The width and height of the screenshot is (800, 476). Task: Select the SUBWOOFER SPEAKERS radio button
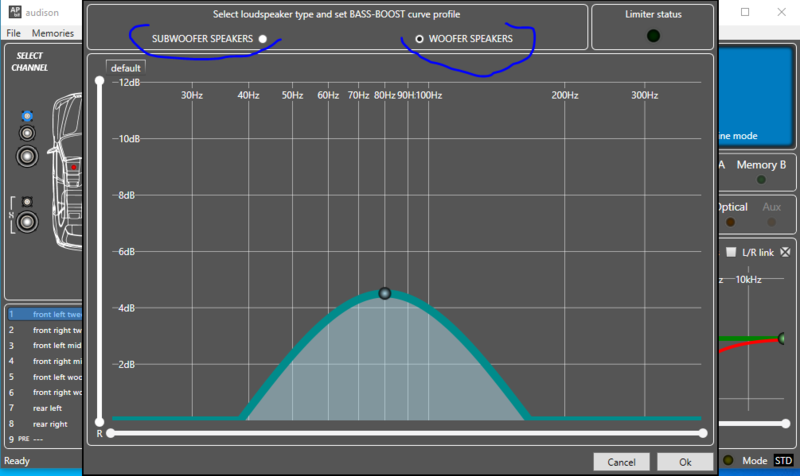click(263, 39)
